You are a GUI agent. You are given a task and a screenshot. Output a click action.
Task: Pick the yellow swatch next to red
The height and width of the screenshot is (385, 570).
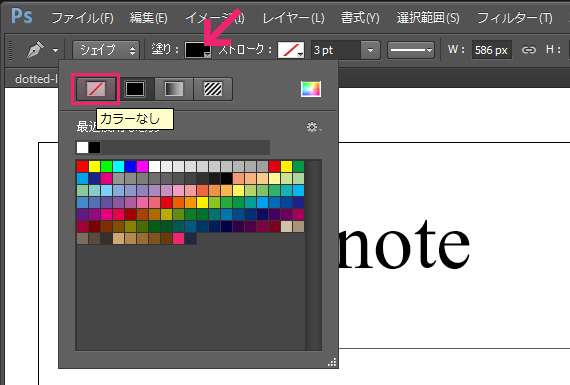click(94, 167)
